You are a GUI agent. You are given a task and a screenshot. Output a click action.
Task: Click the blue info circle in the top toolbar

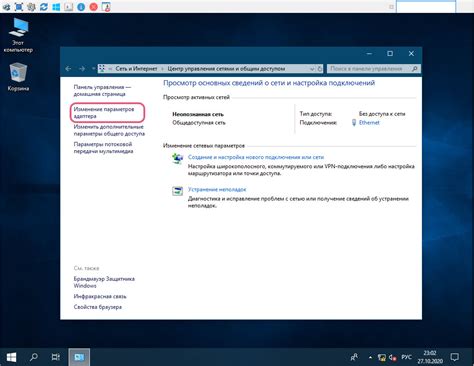(x=81, y=7)
